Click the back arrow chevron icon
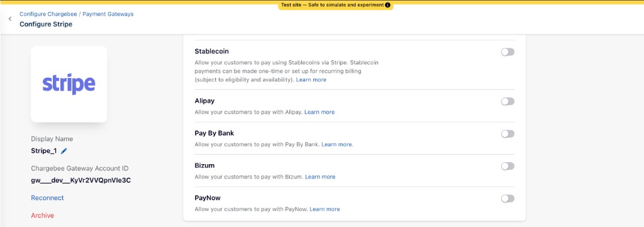The width and height of the screenshot is (644, 227). (10, 19)
